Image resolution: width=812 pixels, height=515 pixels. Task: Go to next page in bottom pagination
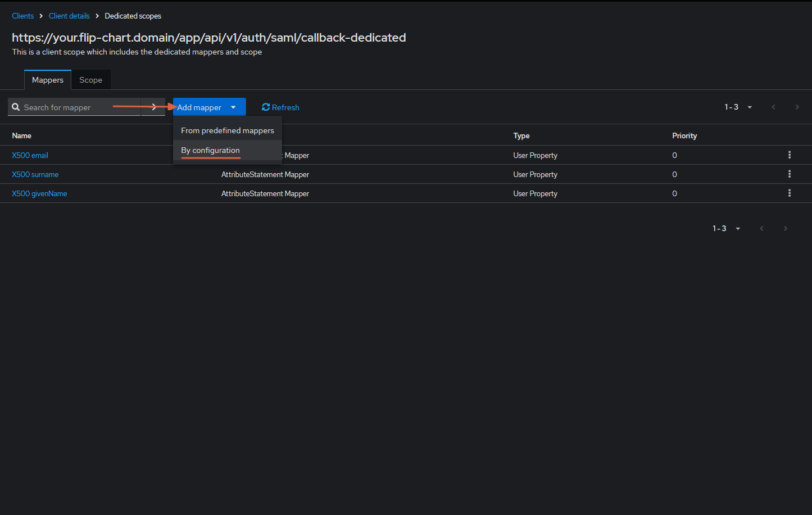click(785, 228)
